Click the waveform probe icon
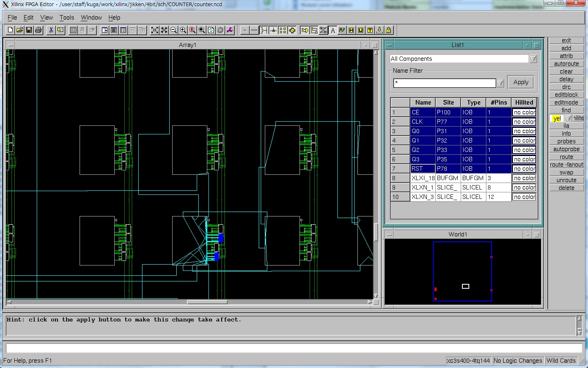 [x=342, y=30]
